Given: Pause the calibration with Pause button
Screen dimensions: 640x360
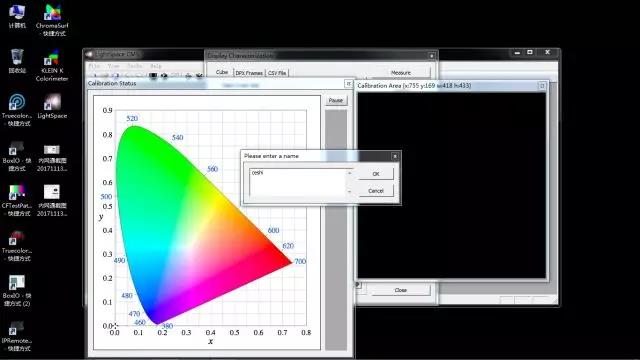Looking at the screenshot, I should tap(336, 100).
